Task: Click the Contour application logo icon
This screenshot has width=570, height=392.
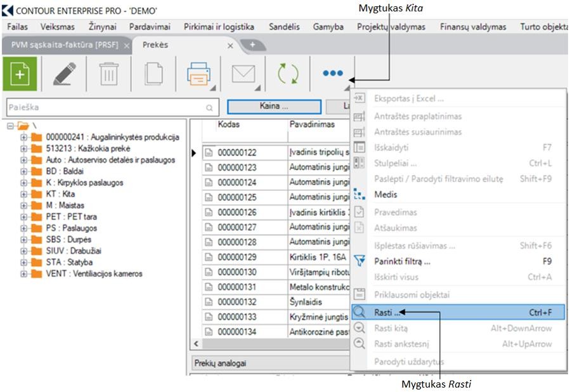Action: tap(7, 11)
